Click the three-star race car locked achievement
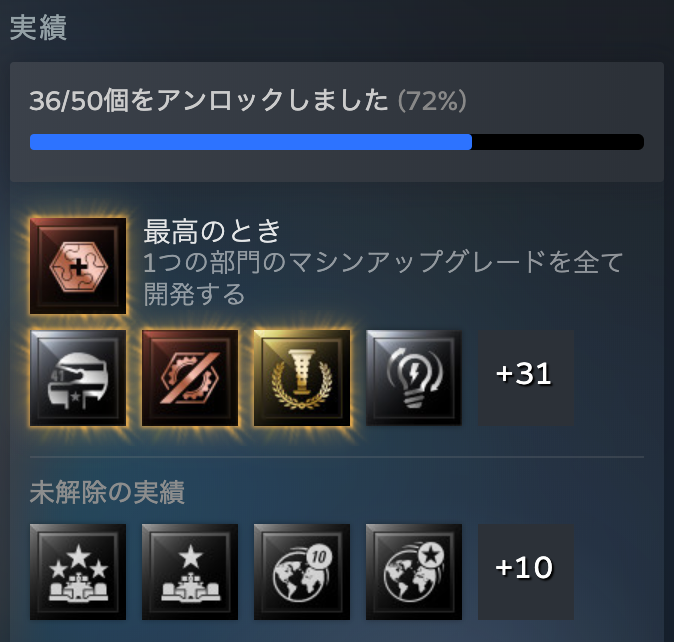This screenshot has width=674, height=642. [x=78, y=572]
